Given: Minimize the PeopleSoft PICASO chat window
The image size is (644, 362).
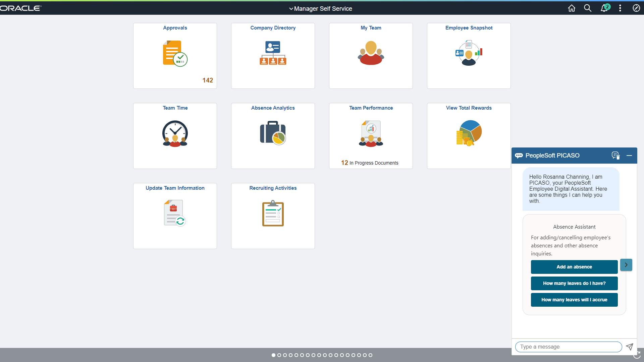Looking at the screenshot, I should pyautogui.click(x=629, y=156).
